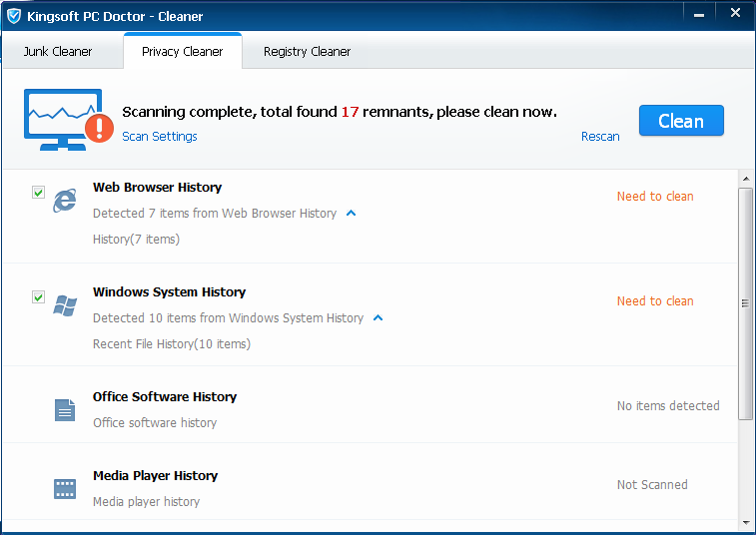This screenshot has width=756, height=535.
Task: Open the Registry Cleaner tab
Action: coord(307,51)
